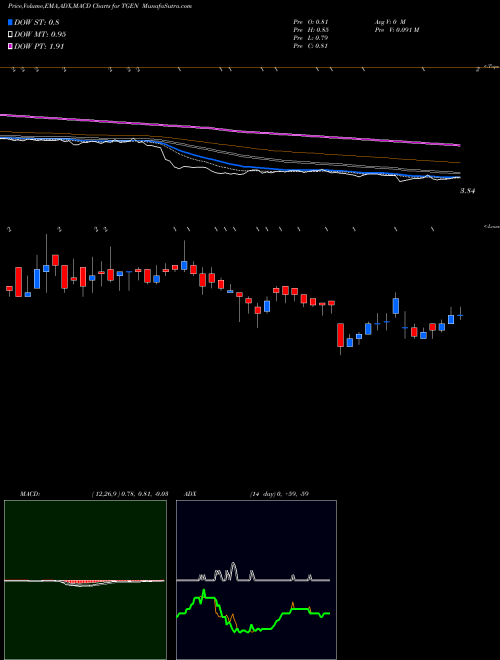
Task: Click the MACD parameters '(12,26,9)' values text
Action: [130, 494]
